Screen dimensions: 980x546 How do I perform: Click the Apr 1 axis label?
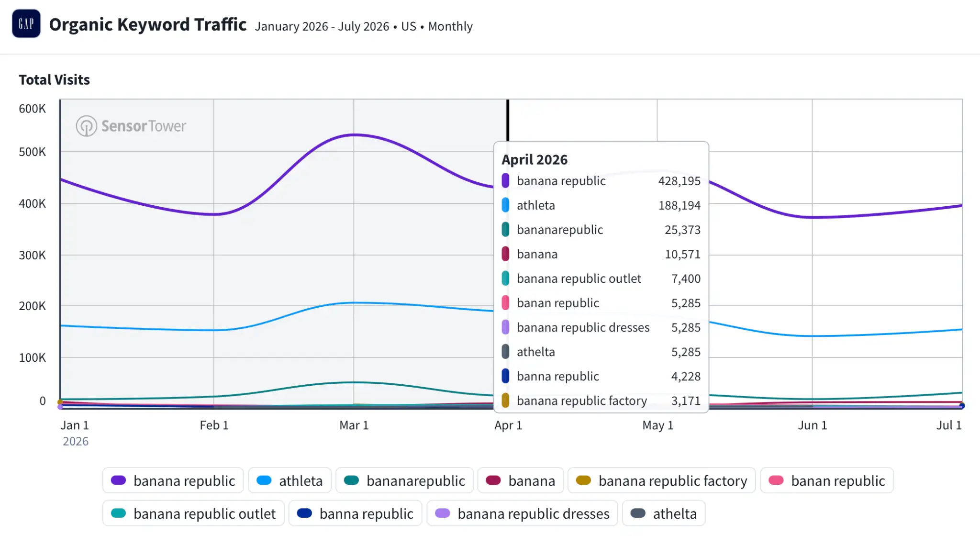click(508, 425)
